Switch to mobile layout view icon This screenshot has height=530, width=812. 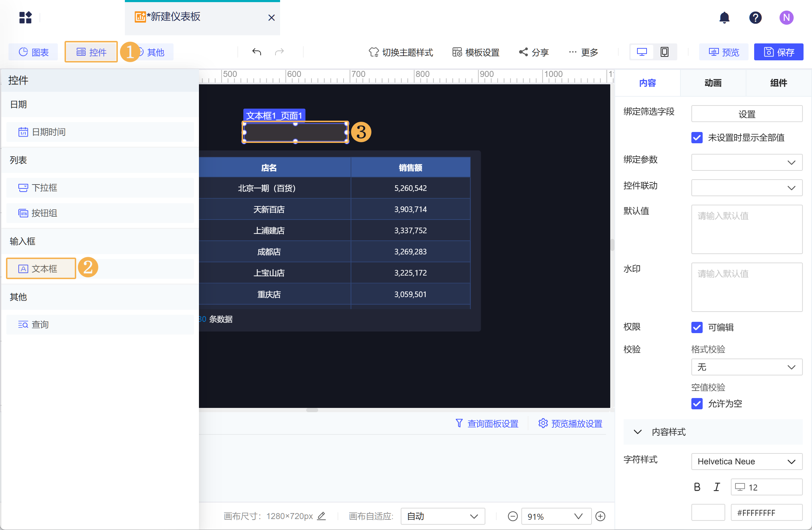[664, 52]
